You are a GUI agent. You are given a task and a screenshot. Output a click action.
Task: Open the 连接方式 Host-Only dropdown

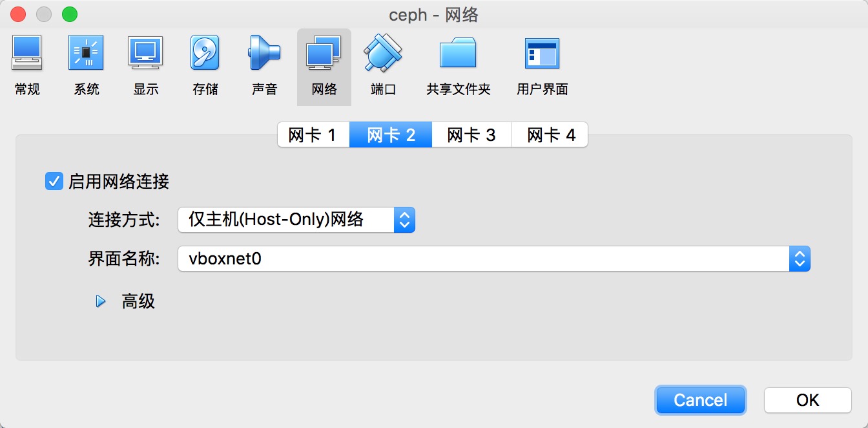pos(296,220)
